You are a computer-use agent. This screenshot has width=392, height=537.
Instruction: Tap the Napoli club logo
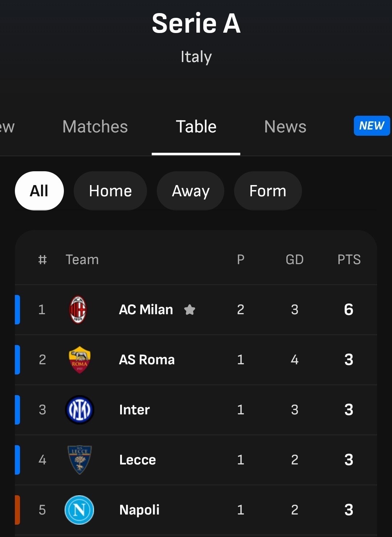[x=79, y=510]
